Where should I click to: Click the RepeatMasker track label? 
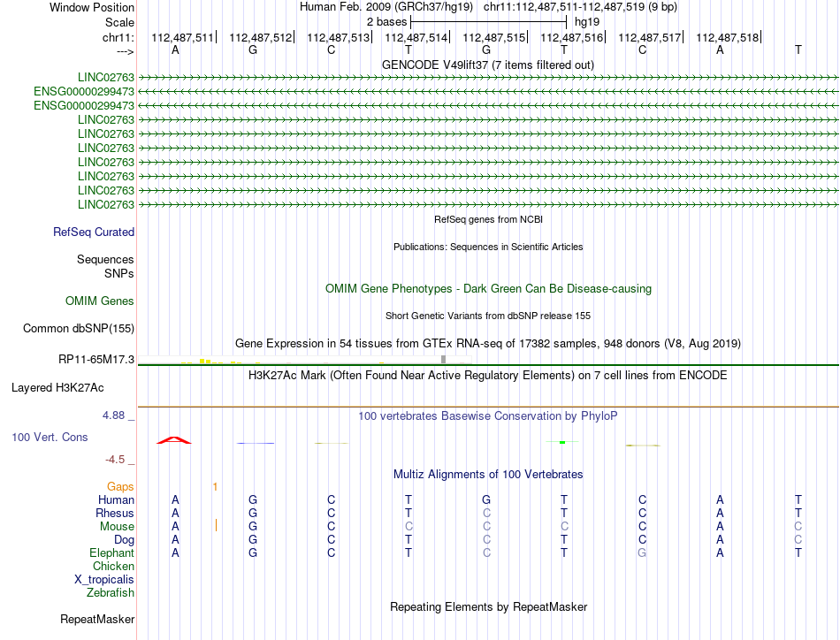point(97,619)
